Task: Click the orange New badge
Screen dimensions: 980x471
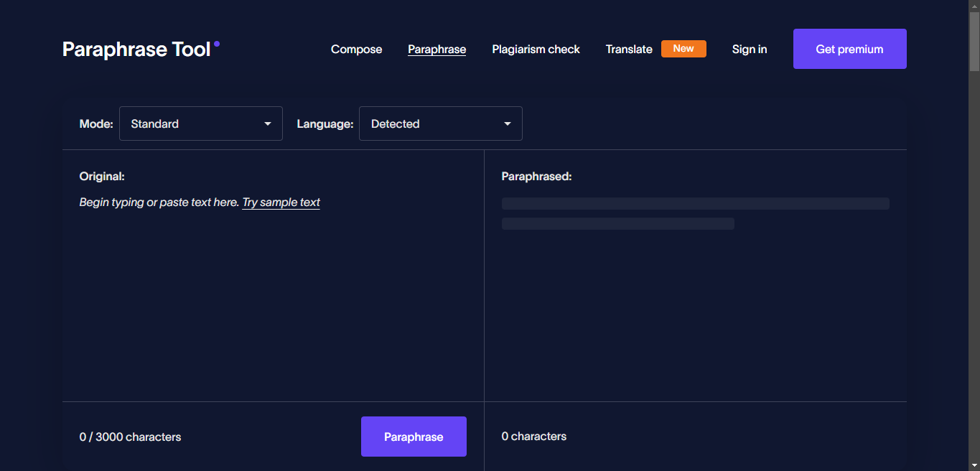Action: coord(683,49)
